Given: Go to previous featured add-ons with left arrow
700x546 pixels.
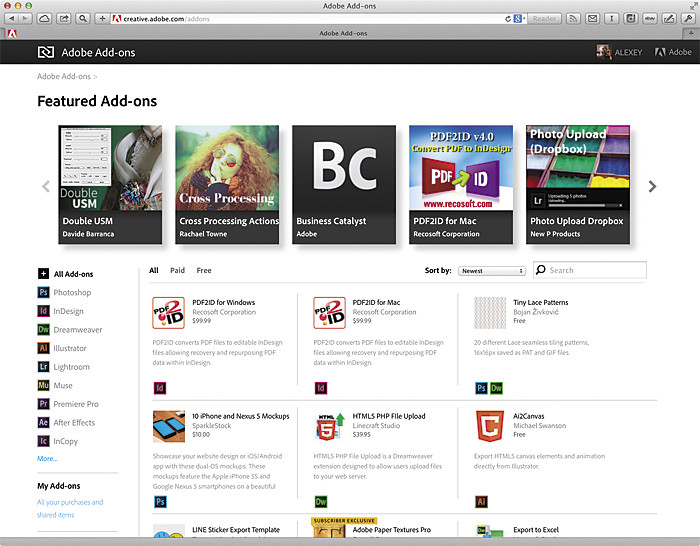Looking at the screenshot, I should (x=45, y=186).
